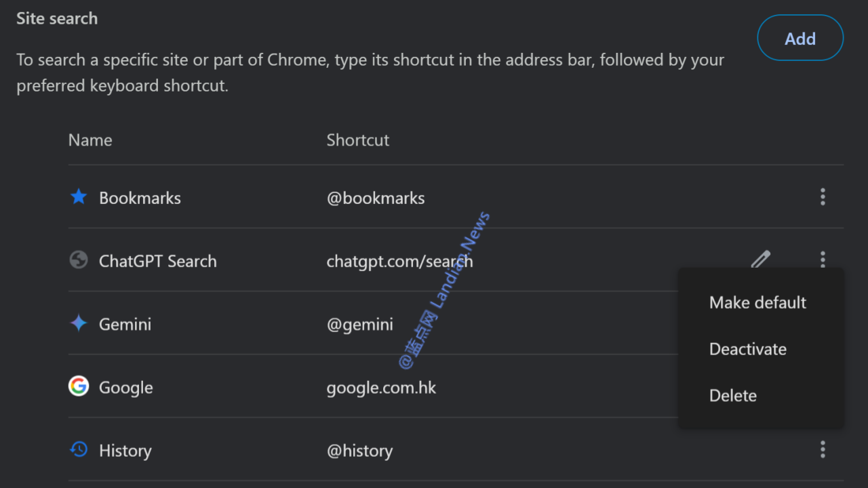Toggle the ChatGPT Search three-dot menu
Image resolution: width=868 pixels, height=488 pixels.
tap(823, 259)
